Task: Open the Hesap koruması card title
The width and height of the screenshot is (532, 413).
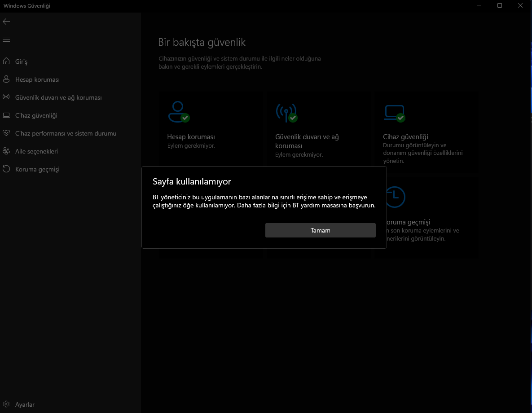Action: (x=191, y=137)
